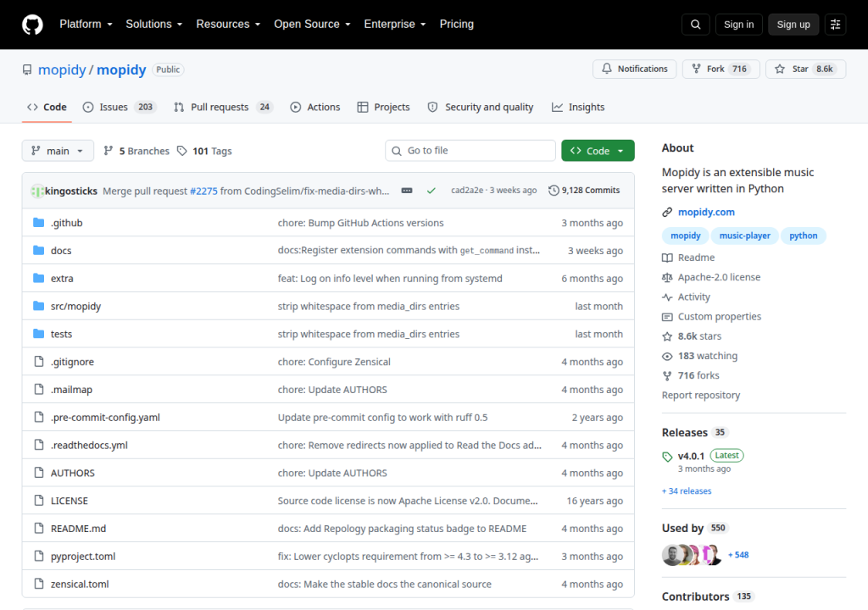This screenshot has width=868, height=610.
Task: Switch to the Code tab
Action: [x=47, y=107]
